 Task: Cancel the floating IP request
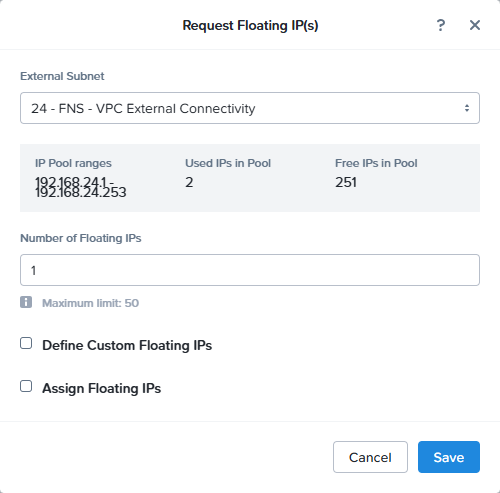(x=370, y=457)
